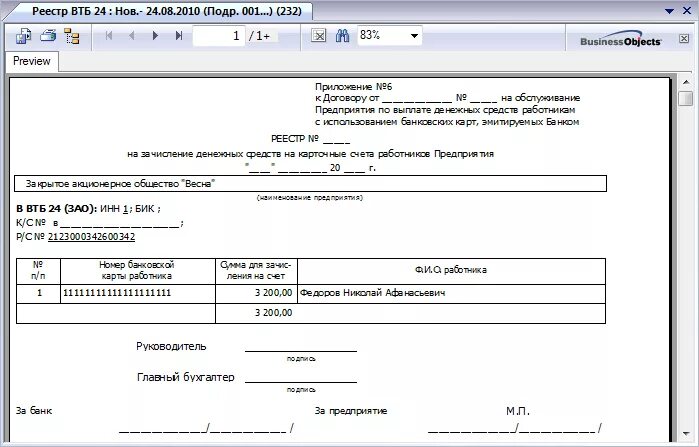Viewport: 699px width, 447px height.
Task: Click the binoculars search icon
Action: (342, 36)
